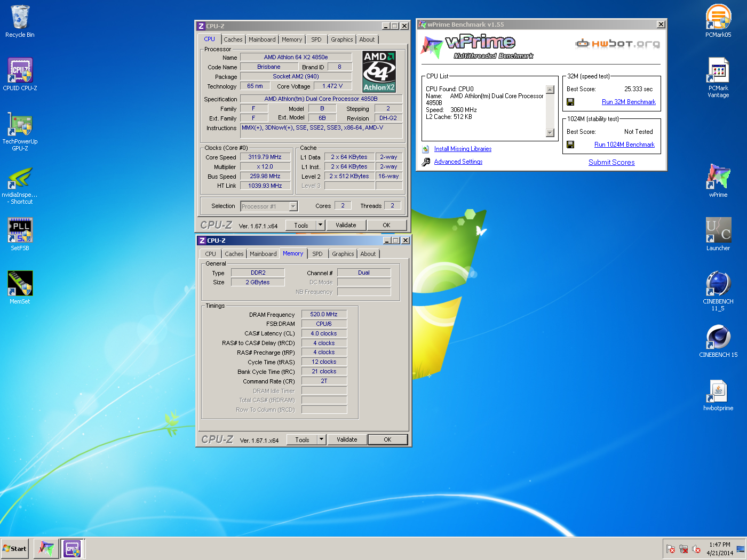Click the HT Link value 1039.93 MHz
This screenshot has height=560, width=747.
click(265, 186)
